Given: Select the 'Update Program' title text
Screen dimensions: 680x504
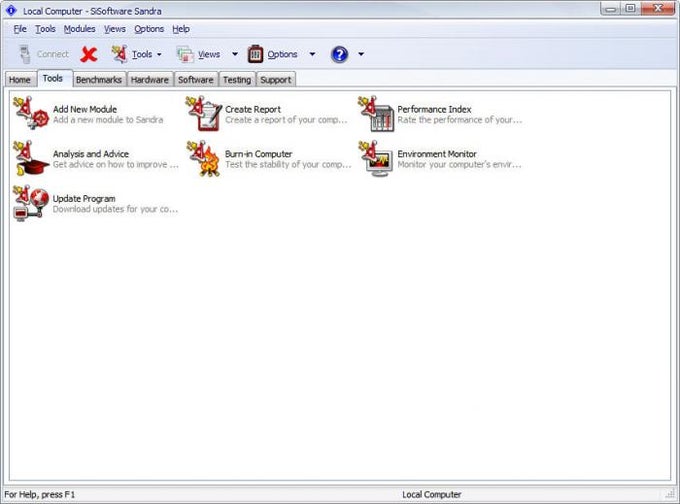Looking at the screenshot, I should pyautogui.click(x=84, y=199).
